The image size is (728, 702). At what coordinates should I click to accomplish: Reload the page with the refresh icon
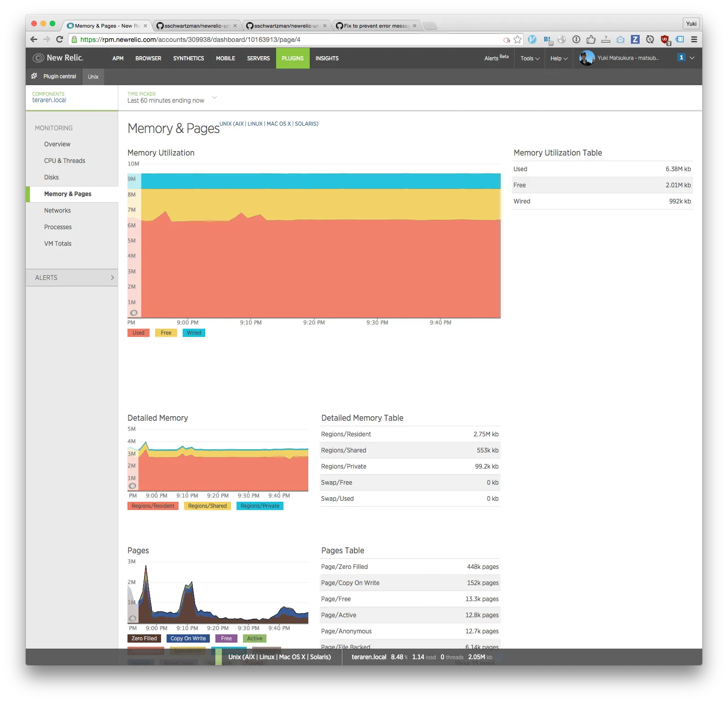(59, 40)
